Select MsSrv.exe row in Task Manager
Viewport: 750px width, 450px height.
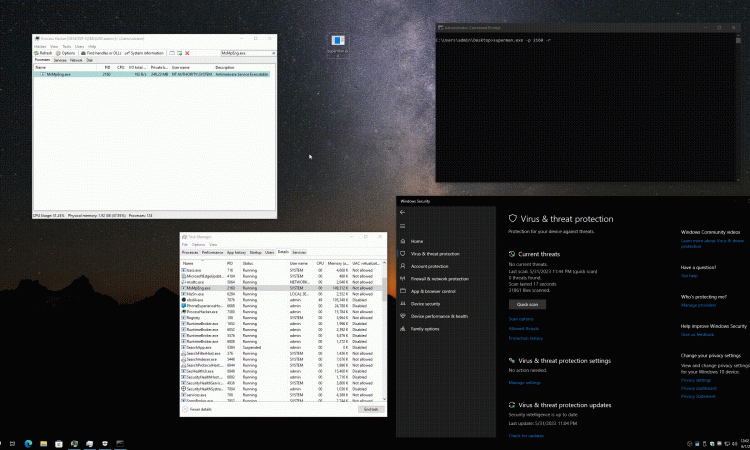[281, 294]
